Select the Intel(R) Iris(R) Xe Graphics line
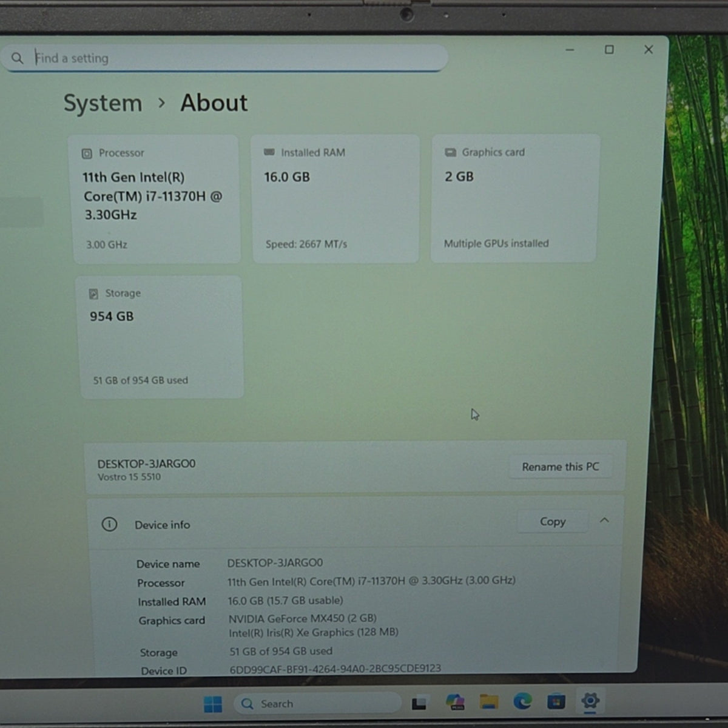728x728 pixels. [x=314, y=633]
